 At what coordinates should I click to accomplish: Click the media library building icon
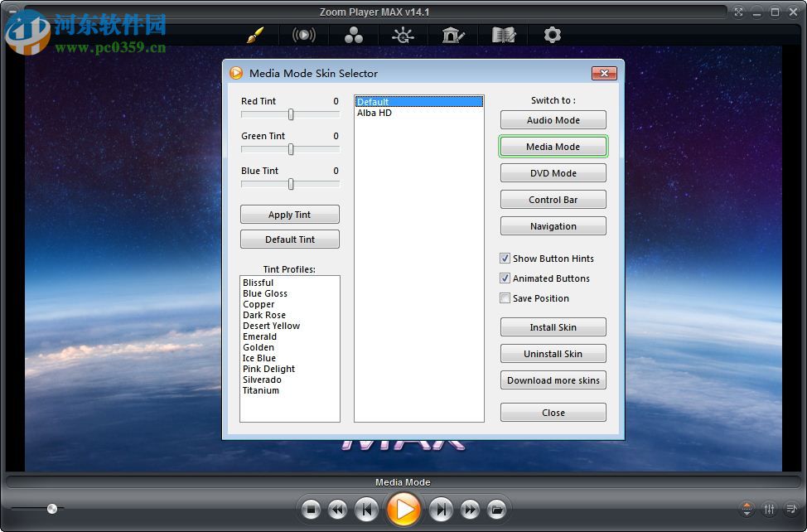[x=452, y=35]
